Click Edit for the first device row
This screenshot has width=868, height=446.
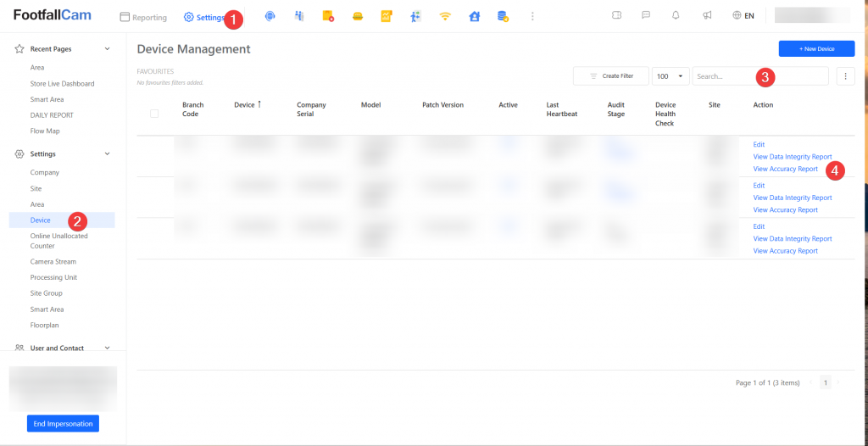point(759,145)
